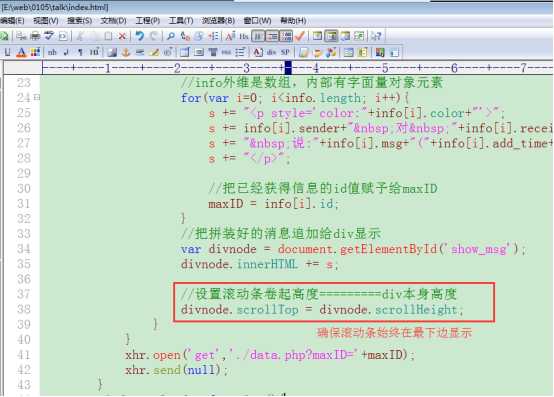This screenshot has height=397, width=554.
Task: Click line number 38 in the gutter
Action: [x=24, y=309]
